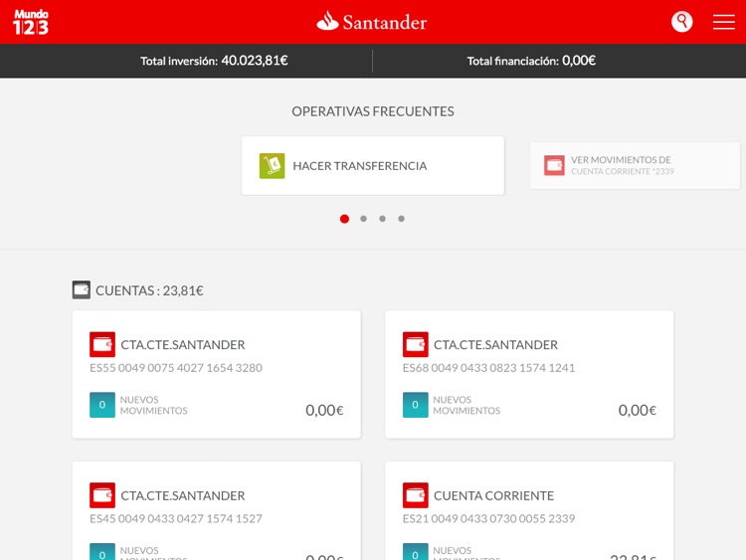This screenshot has width=746, height=560.
Task: Go to the second carousel dot
Action: click(x=363, y=219)
